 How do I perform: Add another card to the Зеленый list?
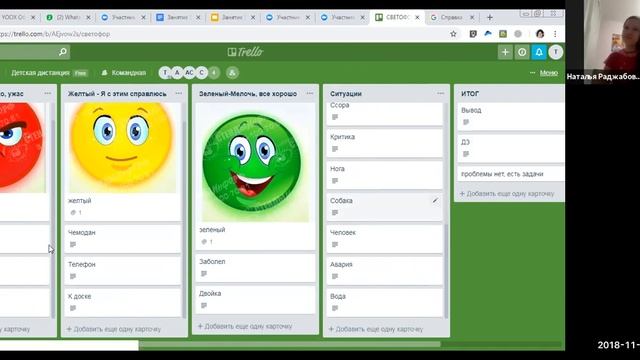[x=245, y=326]
